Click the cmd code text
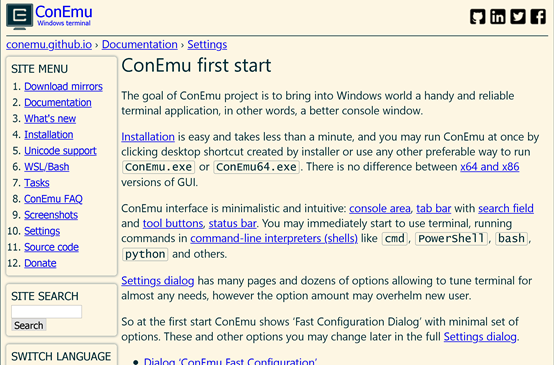This screenshot has height=365, width=554. (x=395, y=239)
